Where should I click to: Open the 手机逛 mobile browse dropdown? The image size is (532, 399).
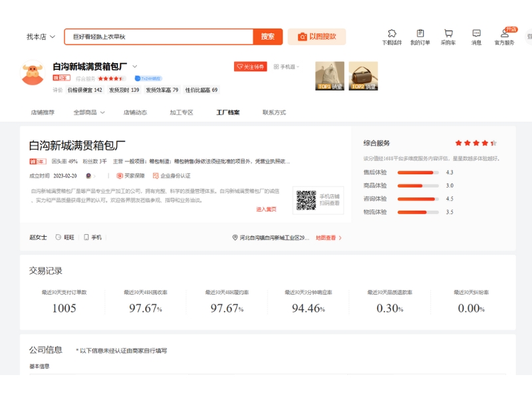coord(287,66)
